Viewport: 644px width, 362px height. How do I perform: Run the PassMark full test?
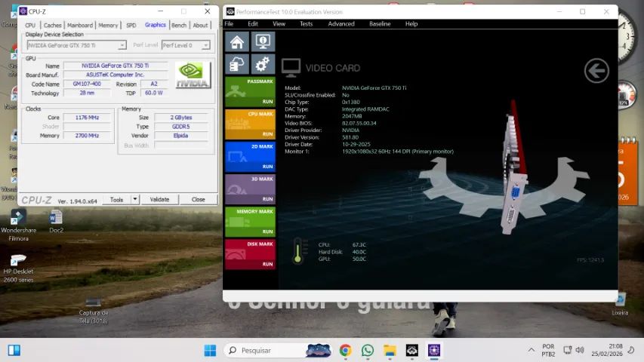tap(250, 91)
